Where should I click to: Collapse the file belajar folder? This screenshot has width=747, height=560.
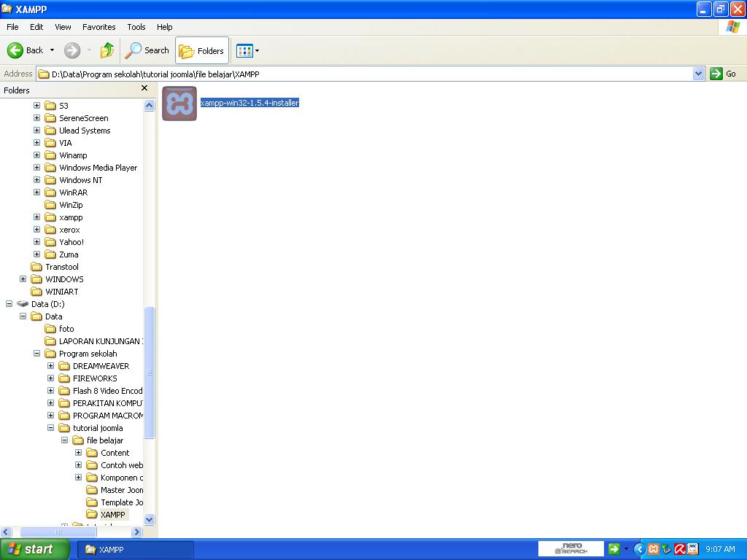coord(64,440)
